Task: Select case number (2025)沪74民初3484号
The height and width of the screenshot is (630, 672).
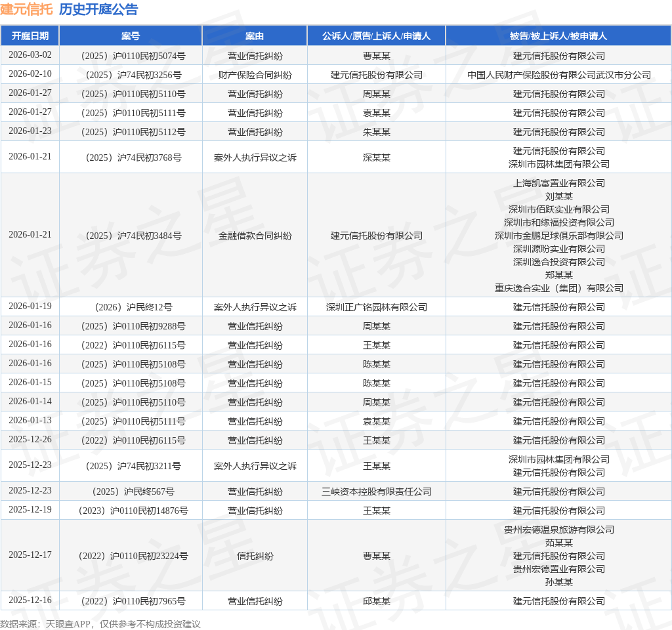Action: click(133, 236)
